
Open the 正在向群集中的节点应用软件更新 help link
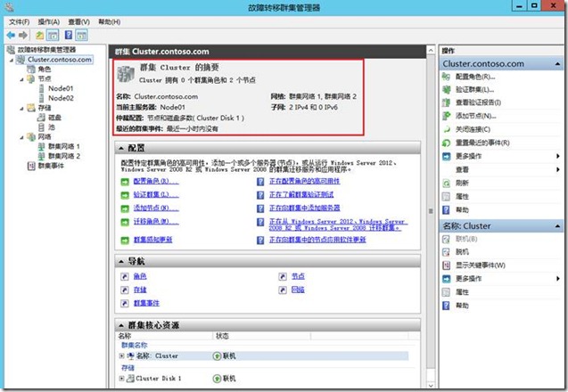coord(317,240)
